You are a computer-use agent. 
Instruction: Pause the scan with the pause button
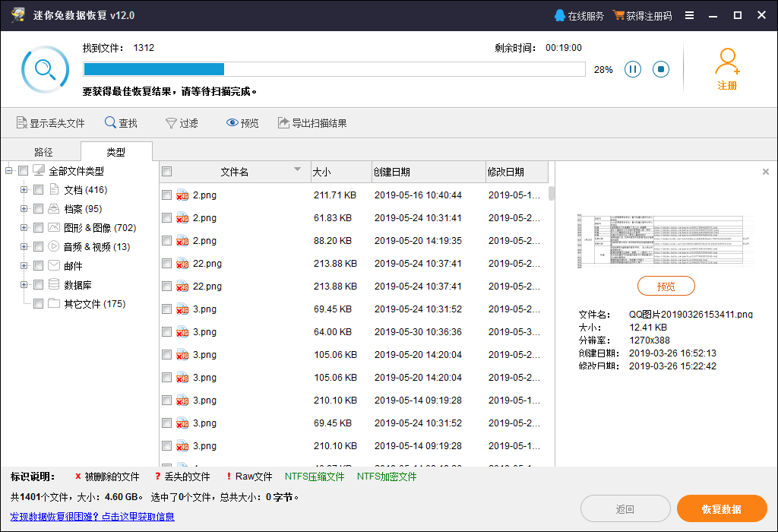point(633,69)
